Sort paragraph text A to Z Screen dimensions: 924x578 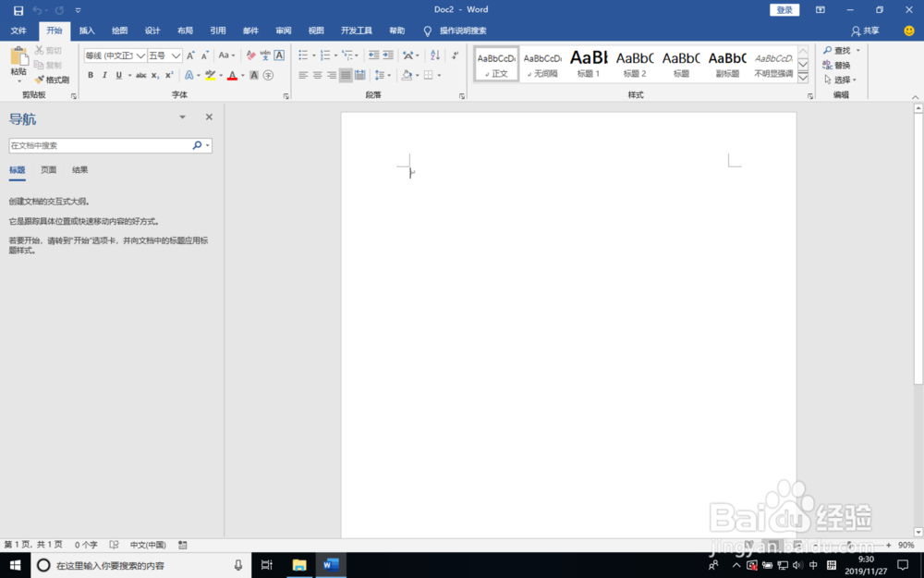point(435,55)
